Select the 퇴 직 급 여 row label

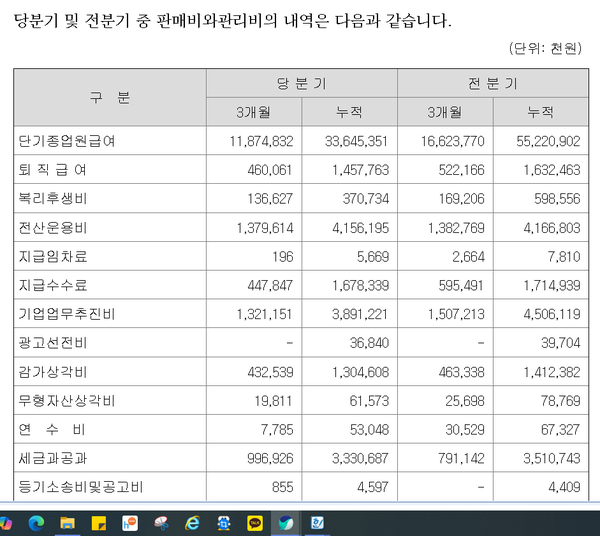pyautogui.click(x=52, y=169)
